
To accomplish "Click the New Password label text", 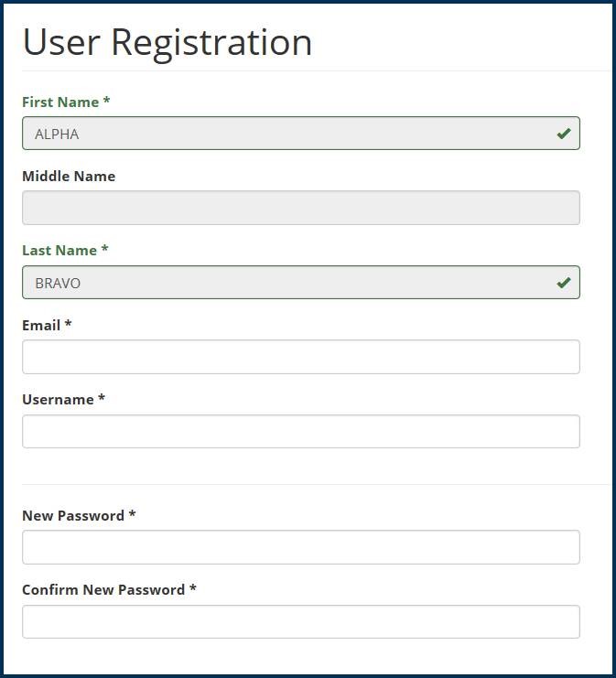I will (x=73, y=515).
